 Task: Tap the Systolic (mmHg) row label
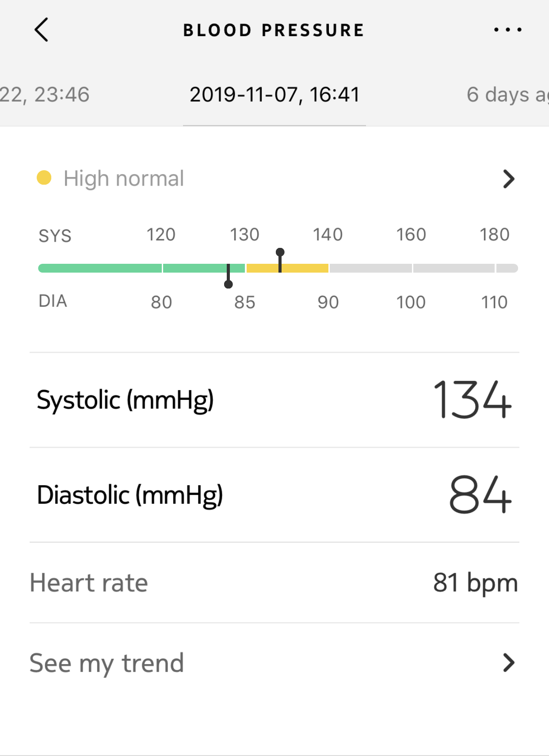(x=125, y=400)
